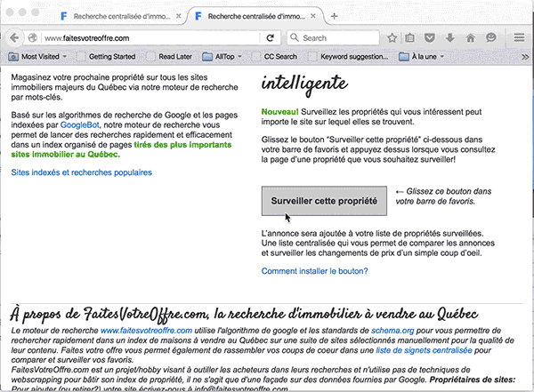Click the Pocket save icon
This screenshot has height=392, width=534.
430,38
